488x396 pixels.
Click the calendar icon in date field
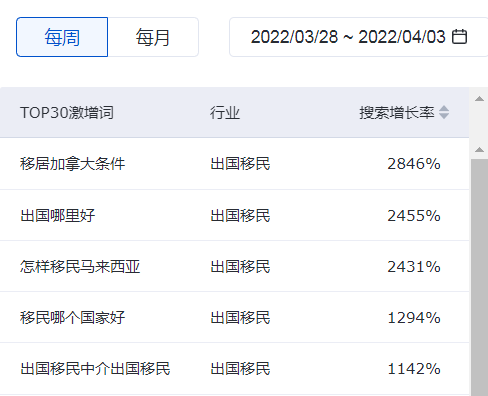[459, 37]
